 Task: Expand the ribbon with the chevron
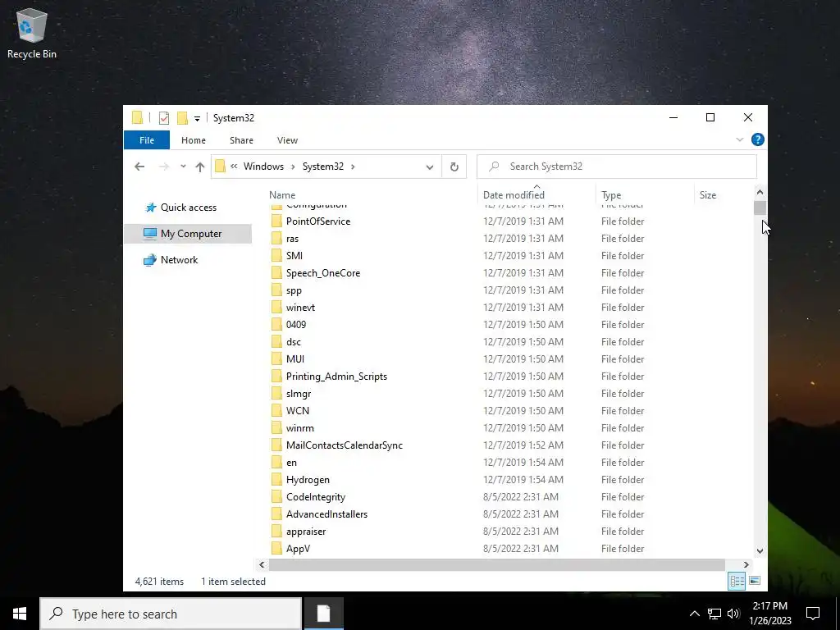[740, 139]
